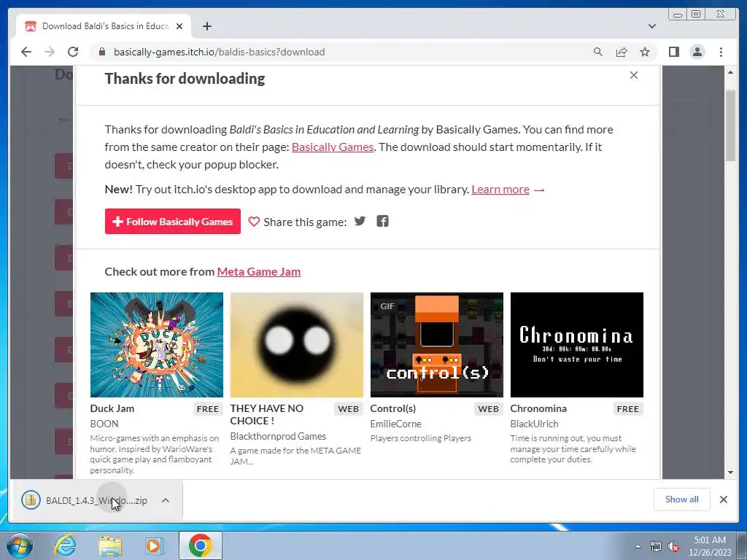This screenshot has width=747, height=560.
Task: Click Follow Basically Games button
Action: click(172, 222)
